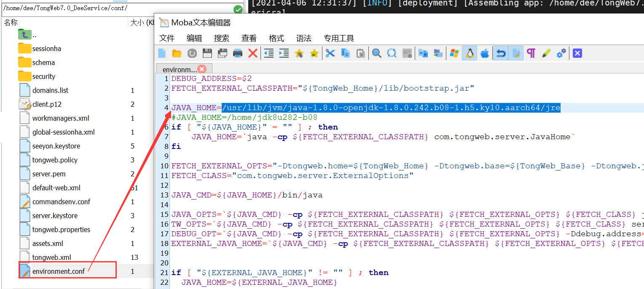Open the 语法 syntax menu

coord(303,38)
